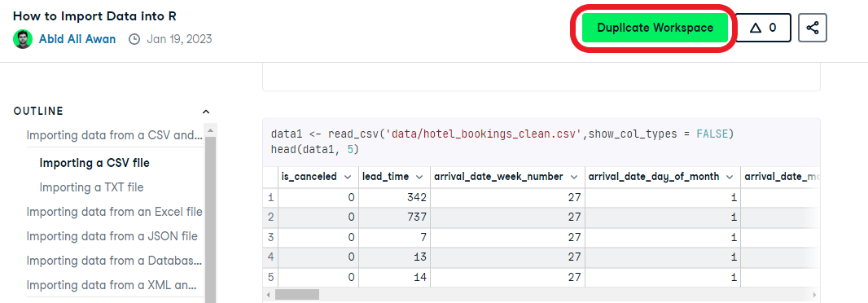Collapse the OUTLINE section chevron
This screenshot has width=868, height=303.
[x=206, y=112]
